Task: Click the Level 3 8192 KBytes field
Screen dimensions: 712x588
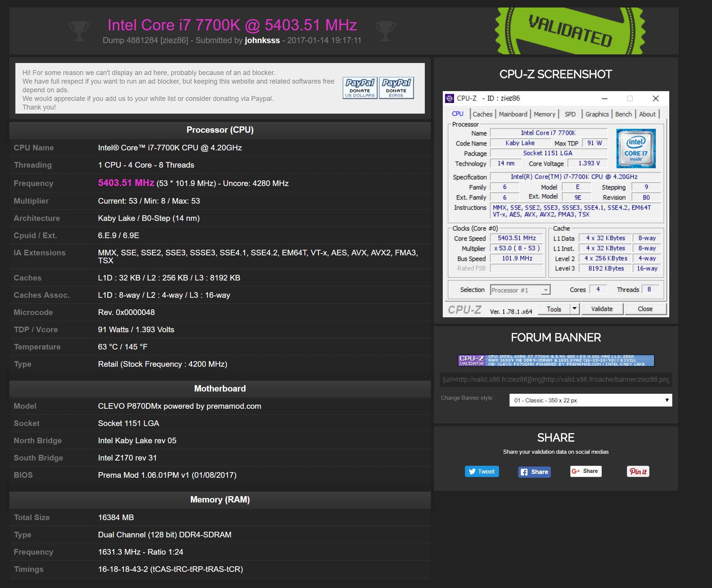Action: (606, 268)
